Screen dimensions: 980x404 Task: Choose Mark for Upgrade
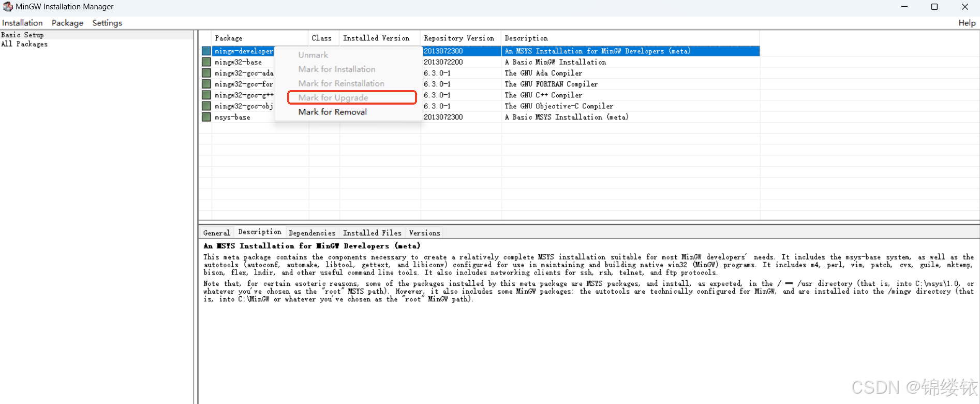pyautogui.click(x=333, y=97)
